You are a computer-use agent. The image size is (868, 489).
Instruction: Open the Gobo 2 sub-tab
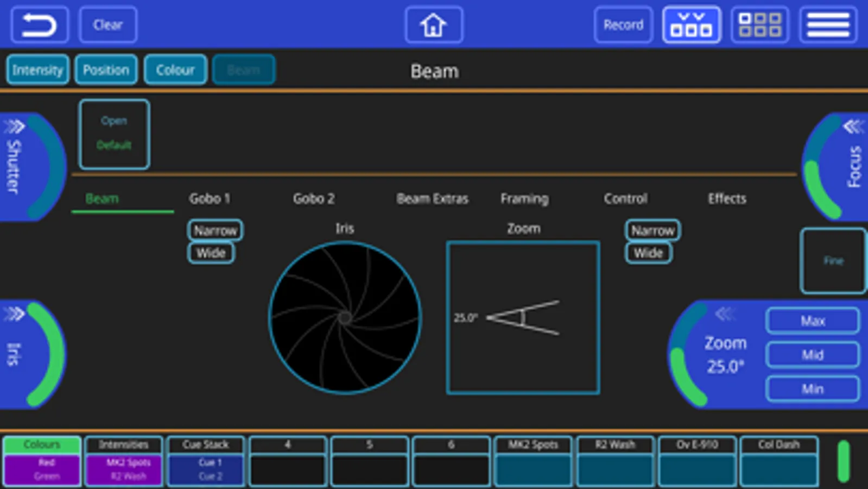[314, 199]
